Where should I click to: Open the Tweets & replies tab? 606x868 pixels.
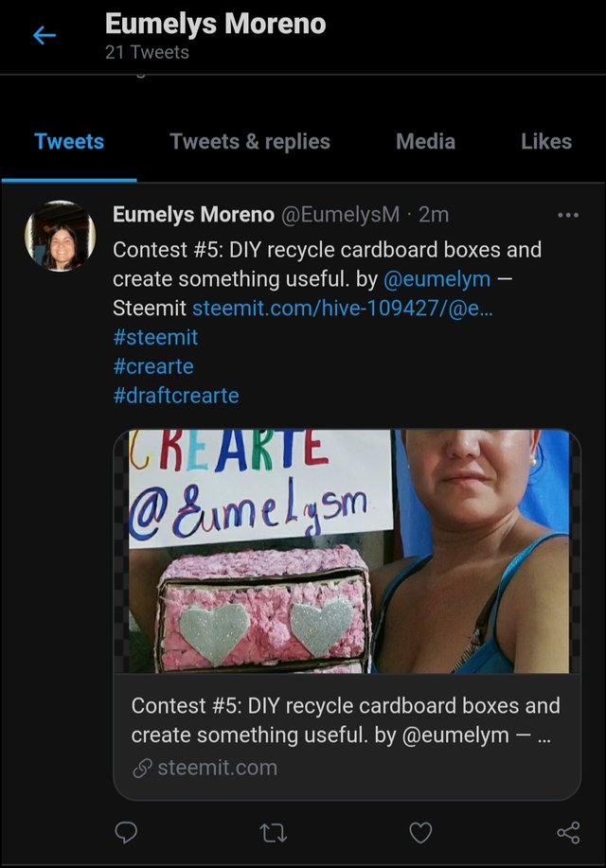[250, 142]
